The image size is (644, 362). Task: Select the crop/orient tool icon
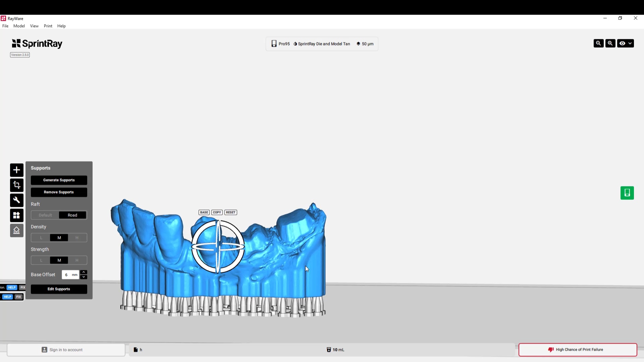16,185
